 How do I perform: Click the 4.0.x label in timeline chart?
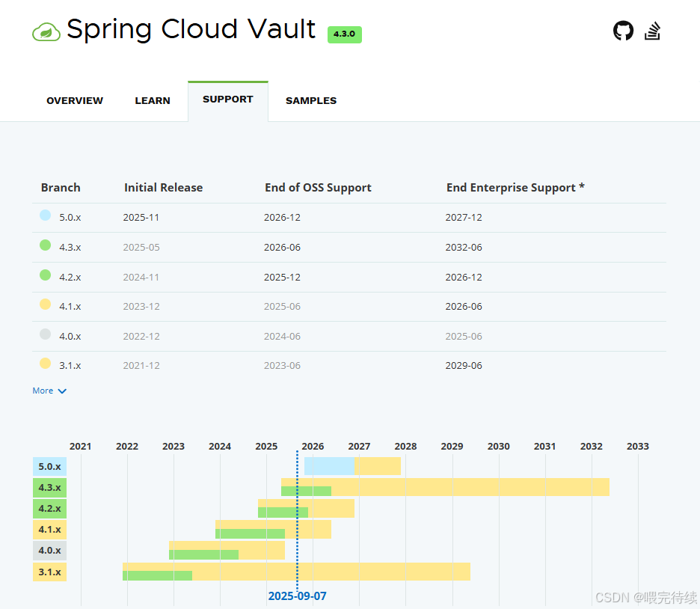click(x=49, y=551)
